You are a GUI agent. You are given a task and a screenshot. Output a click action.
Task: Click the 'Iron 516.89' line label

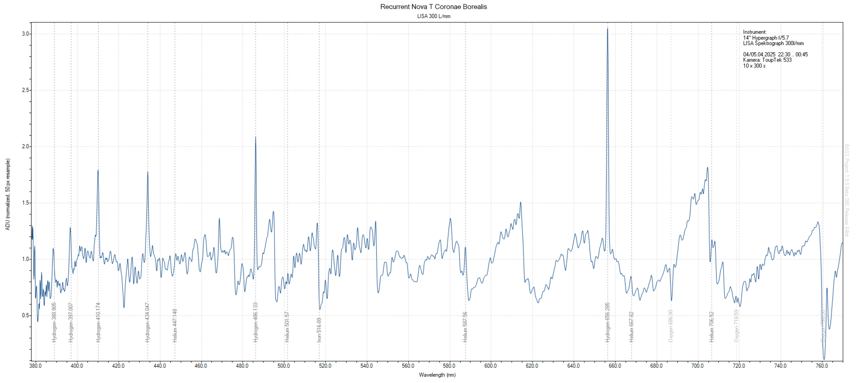(x=319, y=330)
